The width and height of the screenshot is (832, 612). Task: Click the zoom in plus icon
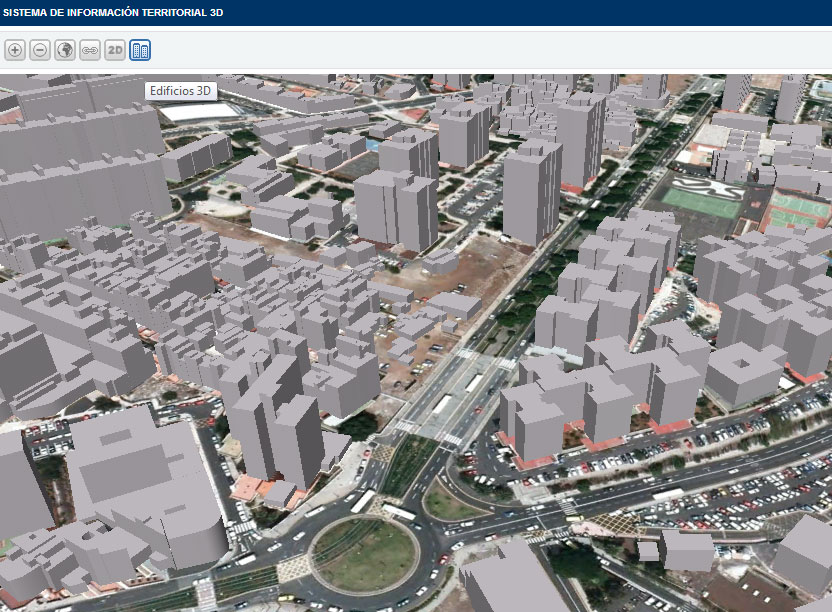click(15, 50)
